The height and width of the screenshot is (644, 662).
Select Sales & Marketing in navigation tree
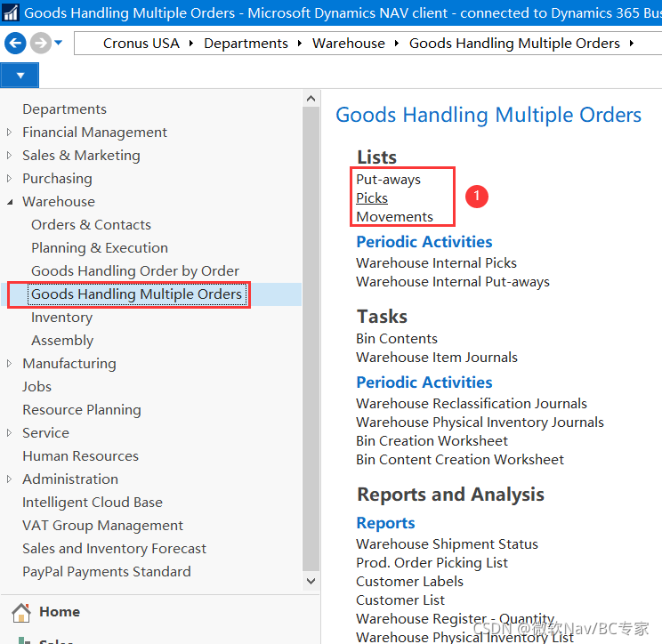click(81, 156)
